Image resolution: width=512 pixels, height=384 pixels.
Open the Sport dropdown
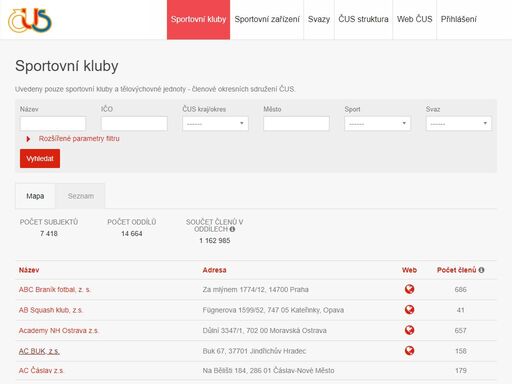(x=377, y=123)
